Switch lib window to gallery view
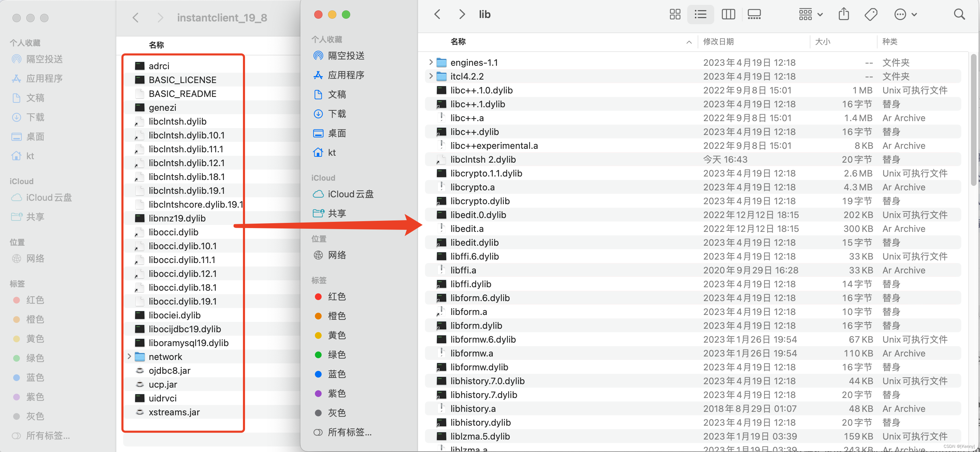 [x=754, y=15]
